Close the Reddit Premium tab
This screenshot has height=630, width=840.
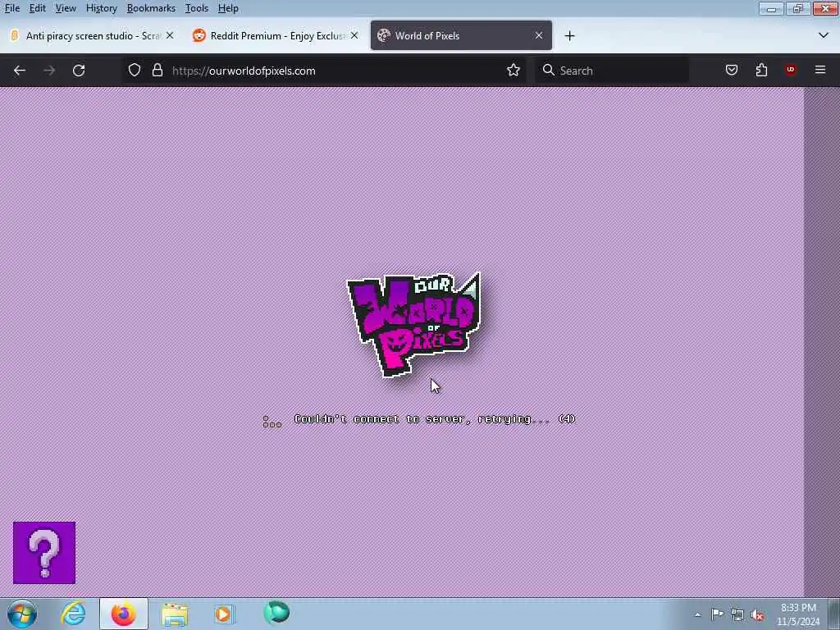[354, 35]
